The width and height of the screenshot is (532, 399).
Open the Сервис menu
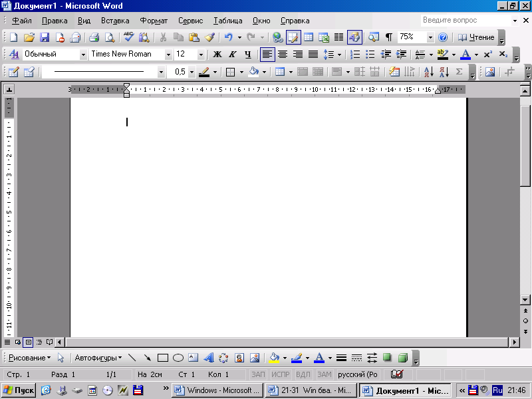190,21
